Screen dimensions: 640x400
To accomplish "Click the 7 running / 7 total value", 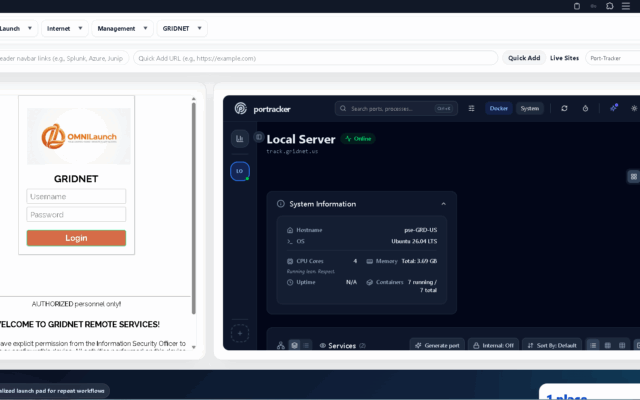I will (422, 286).
